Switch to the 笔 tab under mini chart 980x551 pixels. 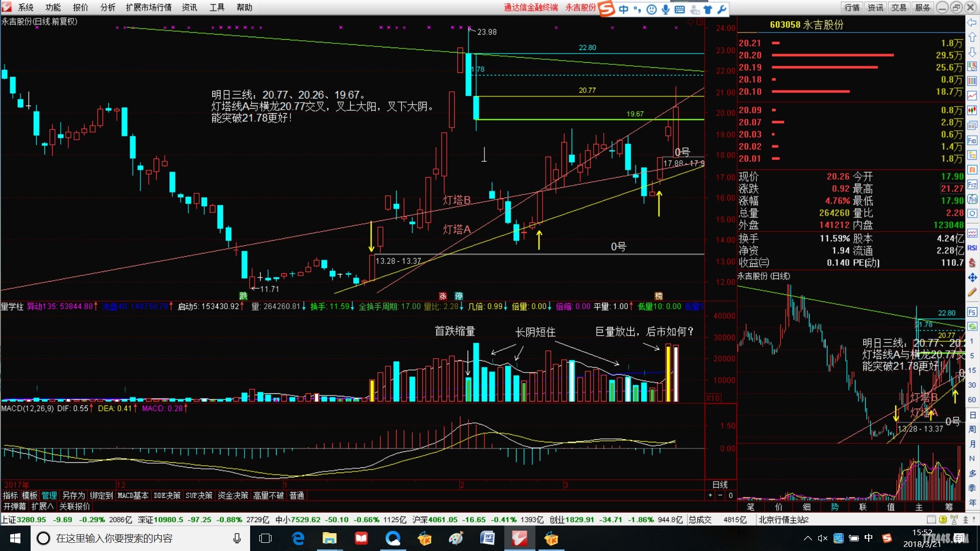(x=751, y=507)
